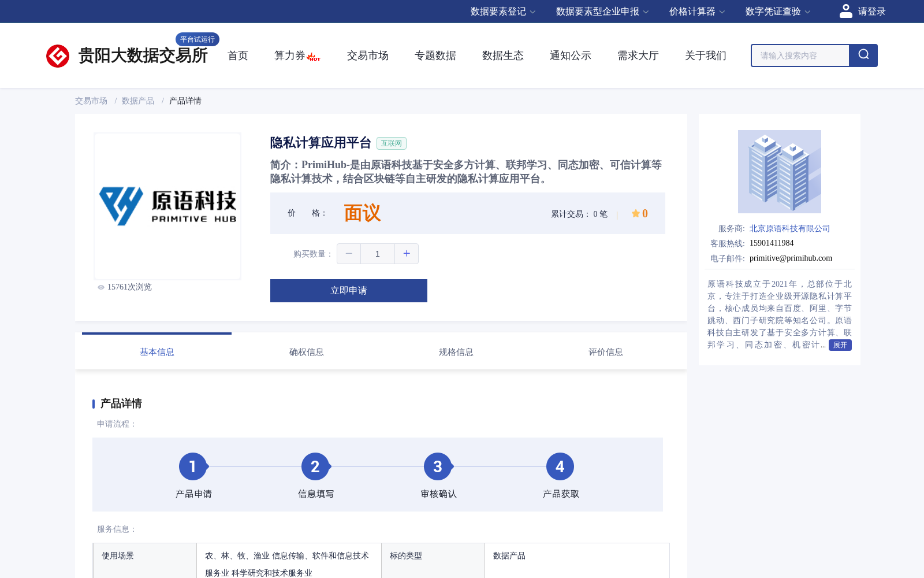Switch to the 评价信息 tab
The height and width of the screenshot is (578, 924).
606,352
